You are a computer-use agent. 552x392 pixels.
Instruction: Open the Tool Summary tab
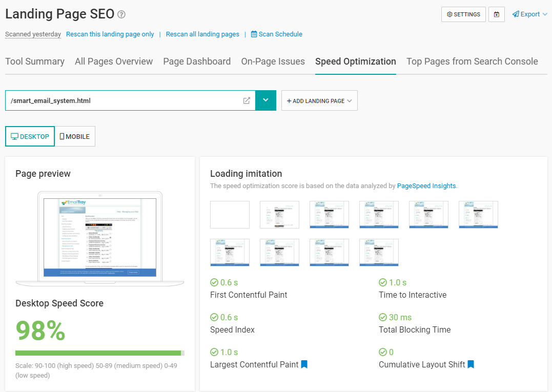(34, 61)
